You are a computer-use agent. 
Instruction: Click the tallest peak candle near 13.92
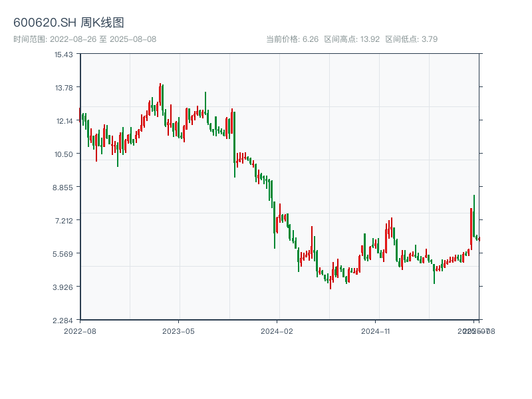tap(160, 96)
